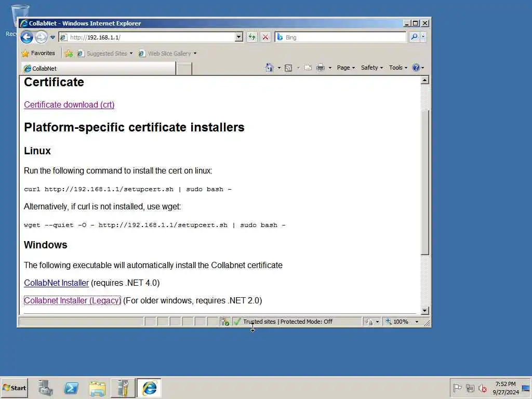Screen dimensions: 532x399
Task: Open the zoom level 100% button
Action: 397,322
